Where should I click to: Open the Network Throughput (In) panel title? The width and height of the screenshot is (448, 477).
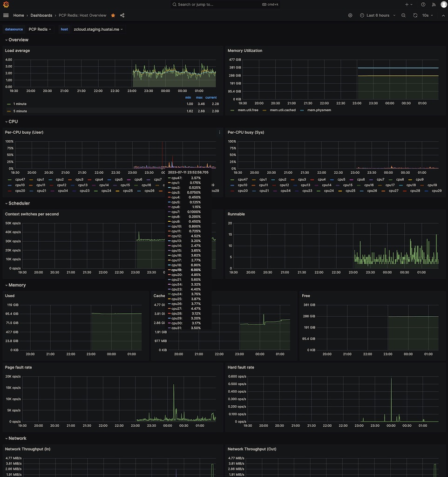pyautogui.click(x=27, y=449)
